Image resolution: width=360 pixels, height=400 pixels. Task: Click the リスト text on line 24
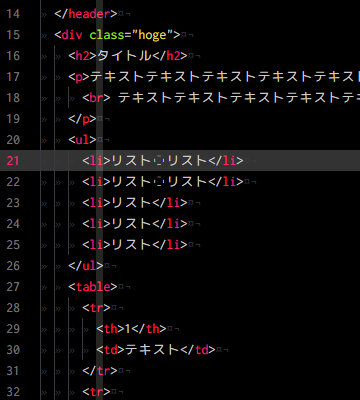click(x=131, y=224)
